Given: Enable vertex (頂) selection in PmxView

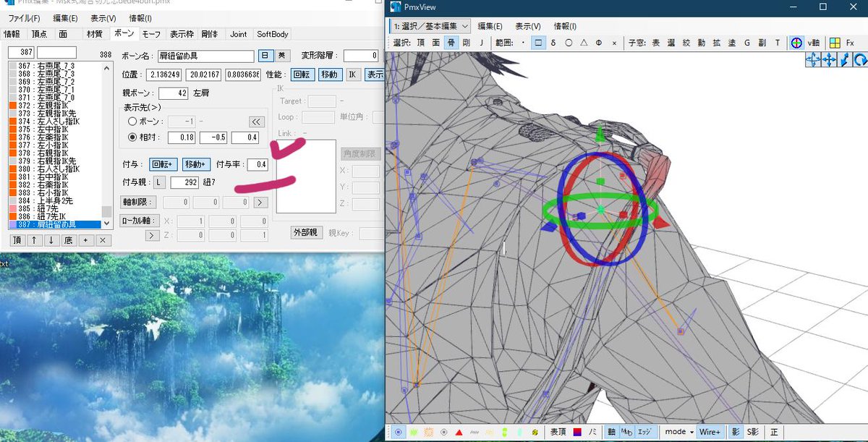Looking at the screenshot, I should (420, 43).
